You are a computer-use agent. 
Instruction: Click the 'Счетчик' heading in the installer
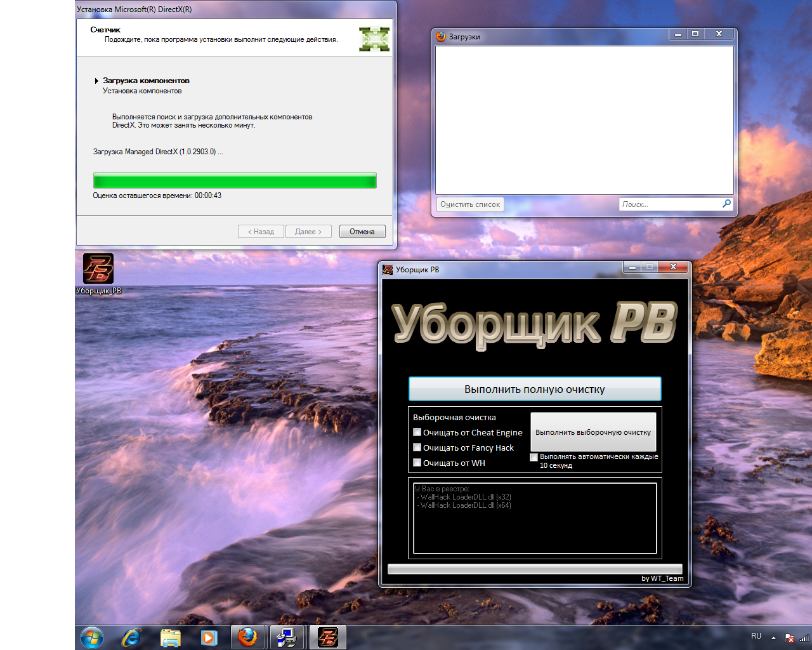coord(105,30)
